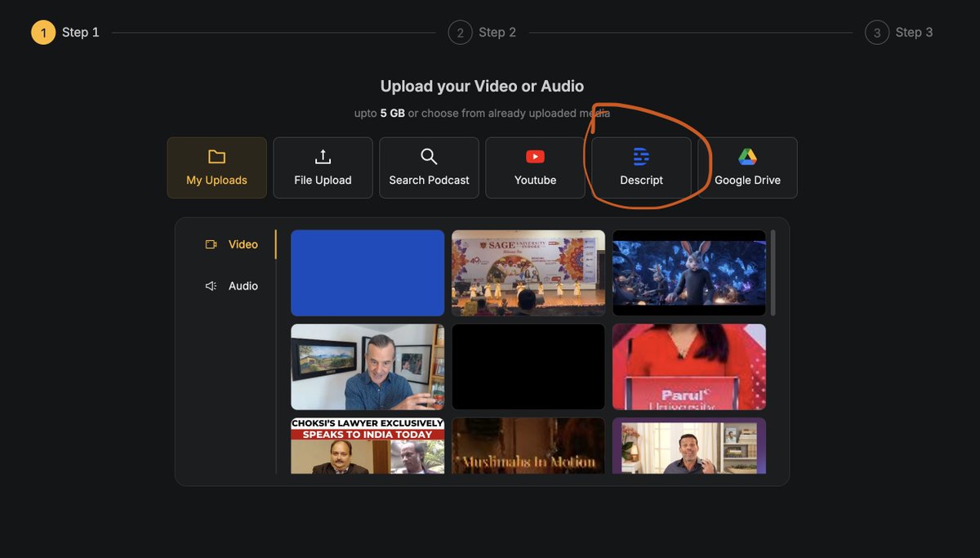The image size is (980, 558).
Task: Select the SAGE University stage video thumbnail
Action: tap(528, 273)
